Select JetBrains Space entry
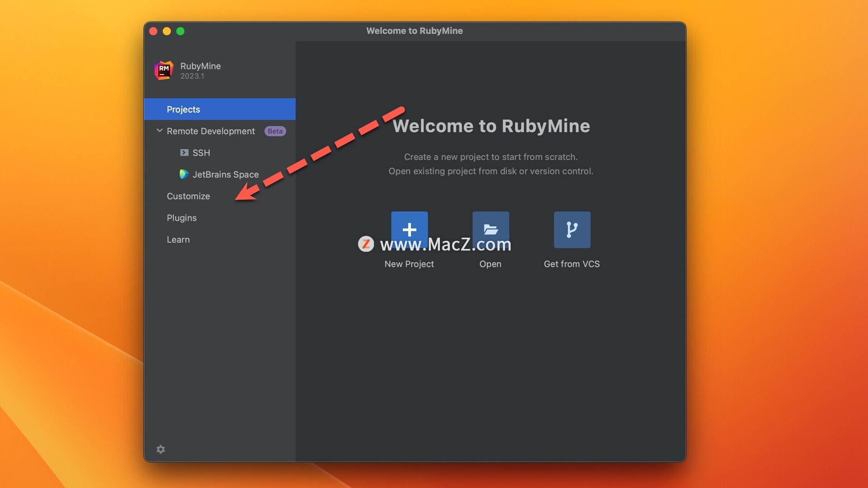868x488 pixels. pos(220,174)
